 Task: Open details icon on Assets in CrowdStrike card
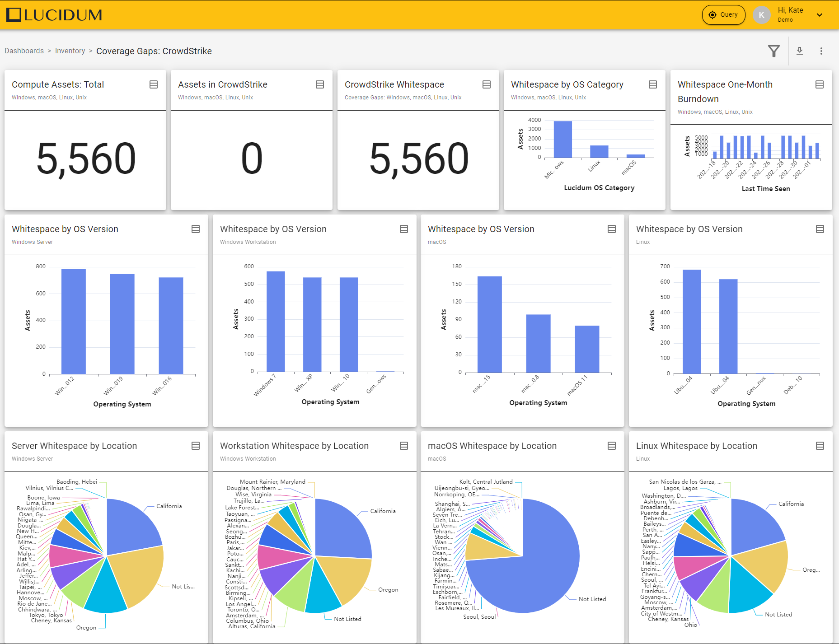[x=320, y=84]
